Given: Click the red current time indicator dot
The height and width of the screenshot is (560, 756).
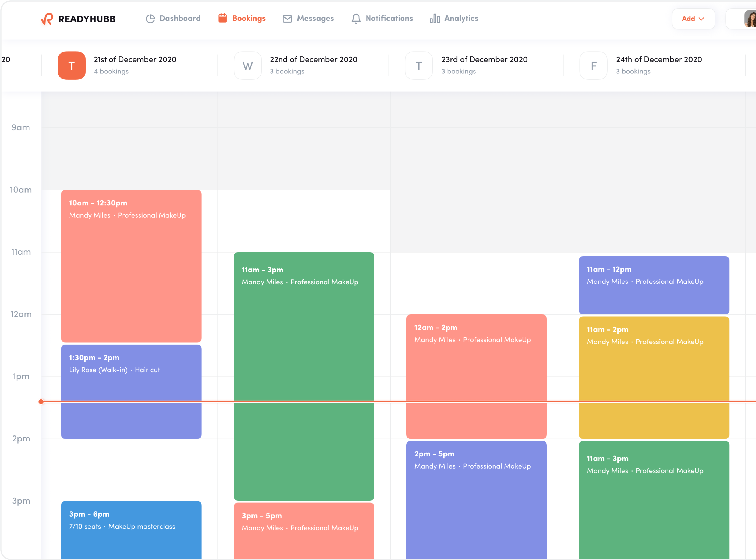Looking at the screenshot, I should (41, 401).
